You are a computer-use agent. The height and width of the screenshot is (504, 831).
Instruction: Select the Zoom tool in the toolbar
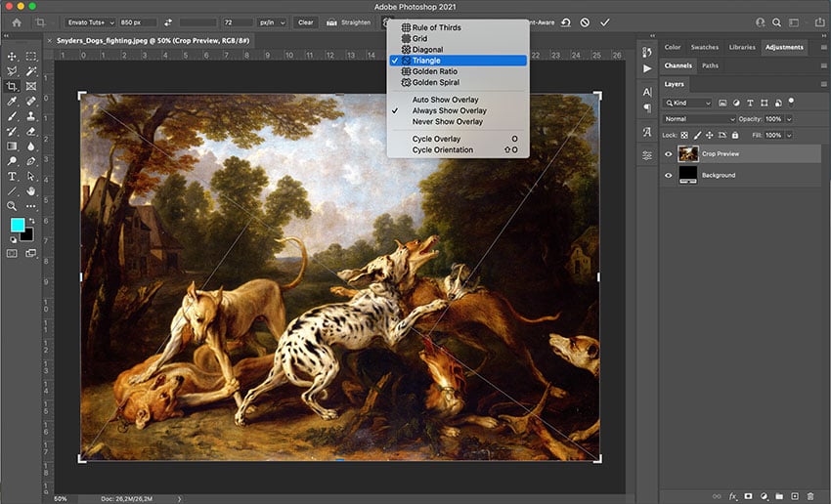coord(13,206)
